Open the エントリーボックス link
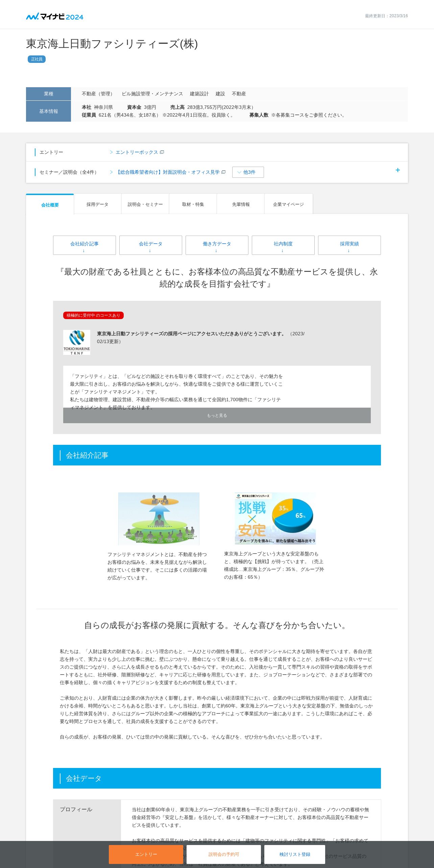 point(137,152)
